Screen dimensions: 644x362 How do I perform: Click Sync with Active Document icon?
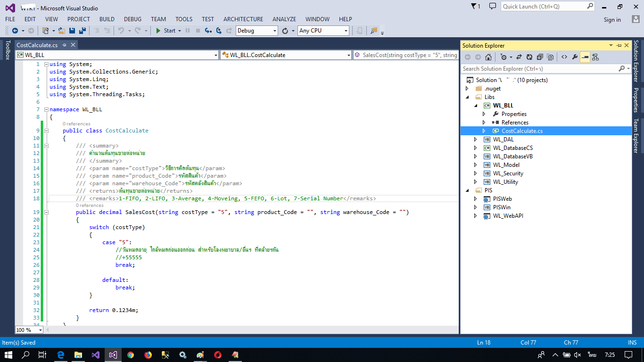pyautogui.click(x=519, y=57)
